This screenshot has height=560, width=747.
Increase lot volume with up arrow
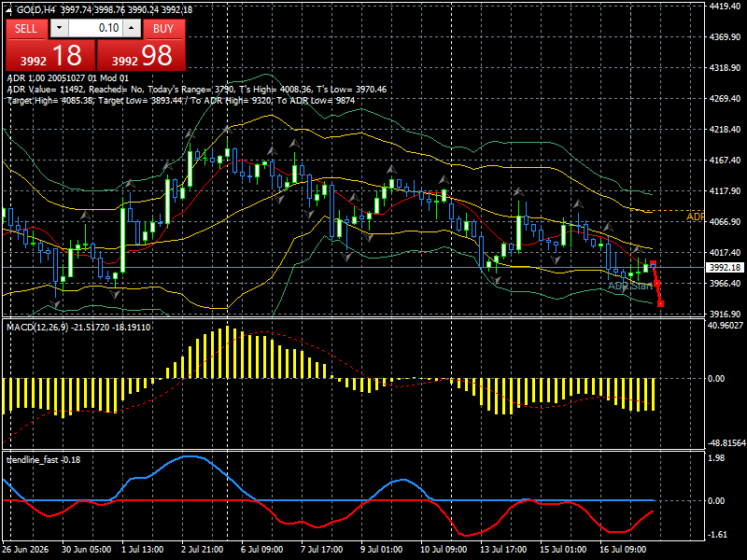132,28
